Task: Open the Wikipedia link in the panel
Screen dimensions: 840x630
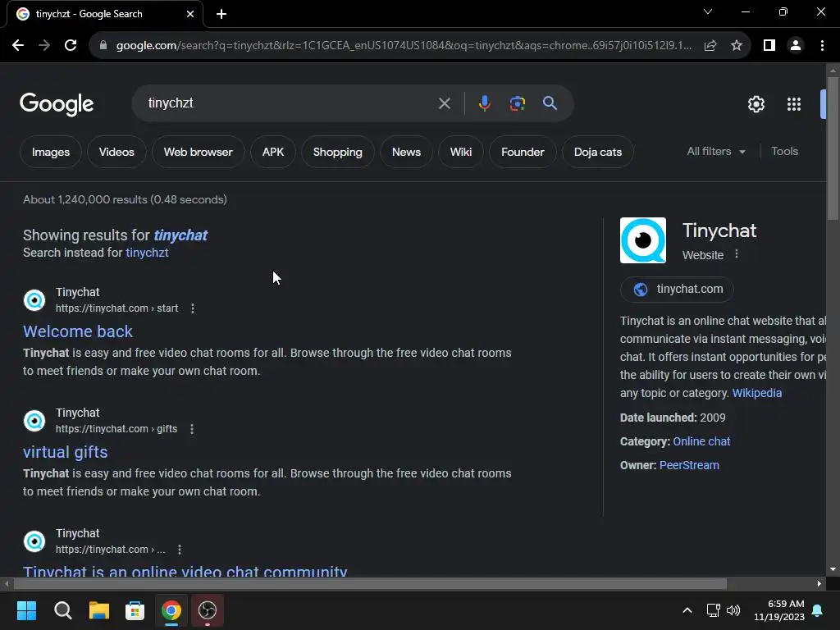Action: pyautogui.click(x=757, y=393)
